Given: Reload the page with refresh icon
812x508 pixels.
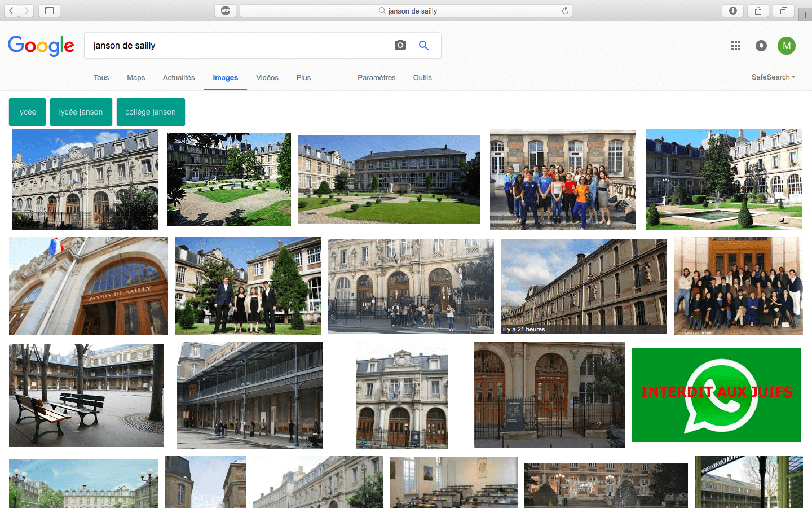Looking at the screenshot, I should click(x=565, y=11).
